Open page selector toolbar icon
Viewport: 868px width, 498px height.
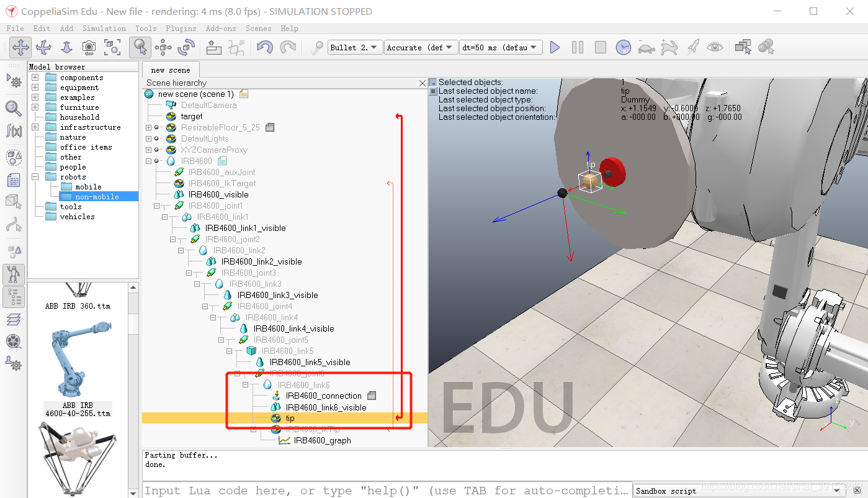point(743,47)
